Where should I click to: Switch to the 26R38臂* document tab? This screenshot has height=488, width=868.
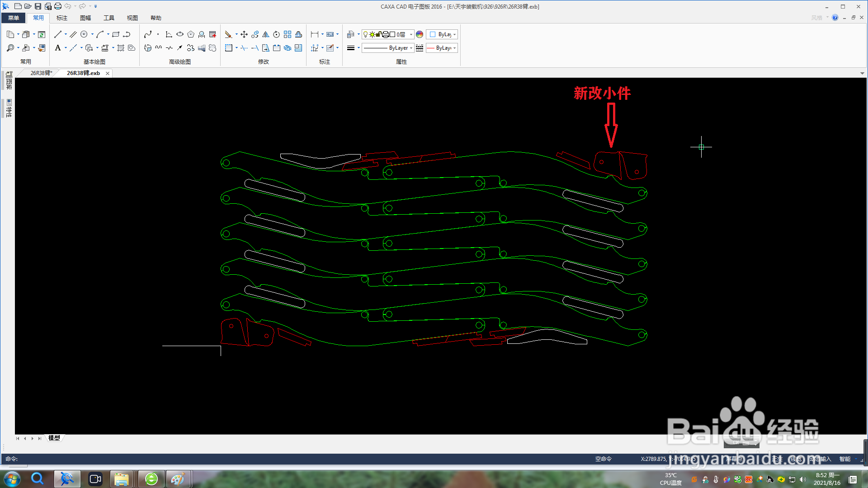point(41,73)
